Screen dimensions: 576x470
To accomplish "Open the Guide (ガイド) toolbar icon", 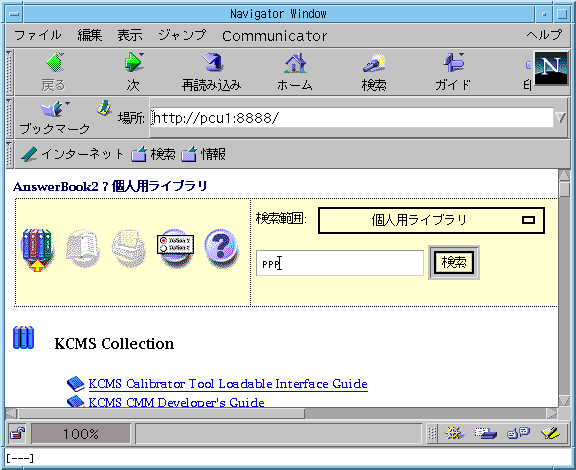I will point(454,63).
